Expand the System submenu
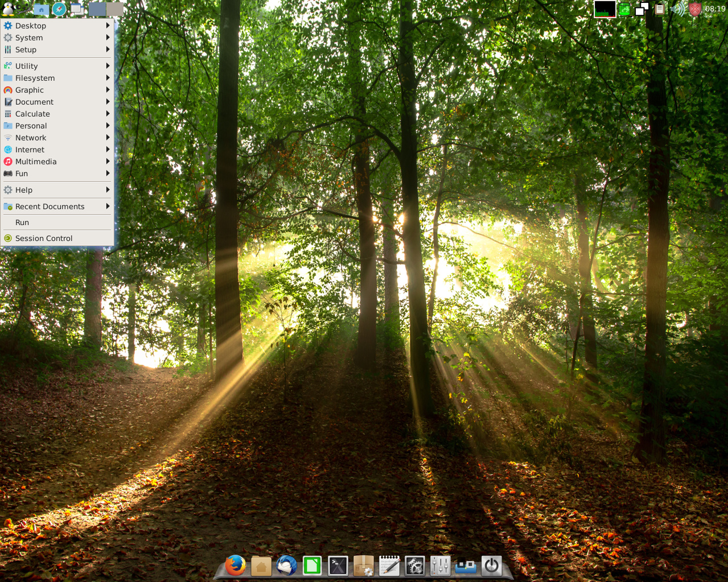The height and width of the screenshot is (582, 728). 57,38
